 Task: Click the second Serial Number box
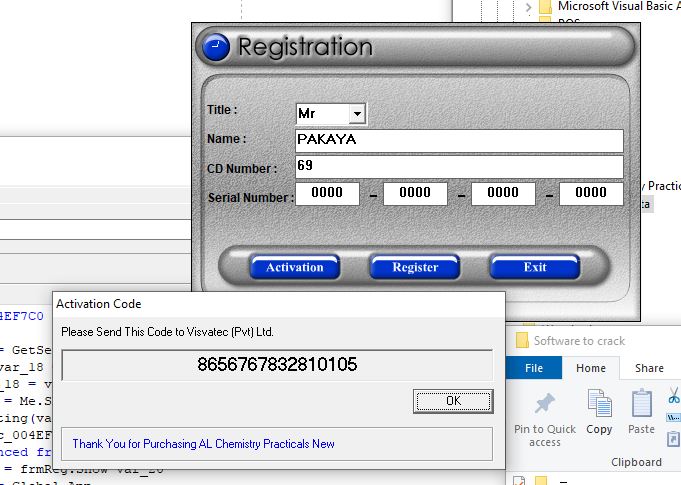(415, 193)
